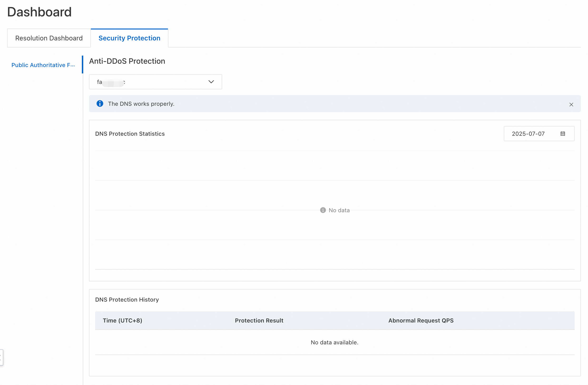The height and width of the screenshot is (385, 588).
Task: Click The DNS works properly message text
Action: [141, 104]
